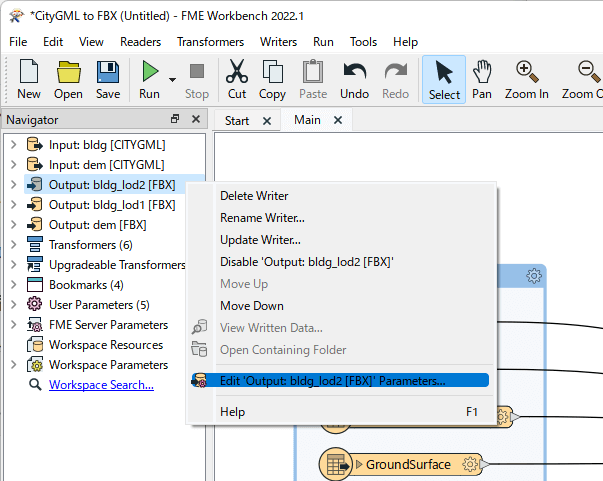Select the Input: bldg reader icon

pyautogui.click(x=35, y=145)
